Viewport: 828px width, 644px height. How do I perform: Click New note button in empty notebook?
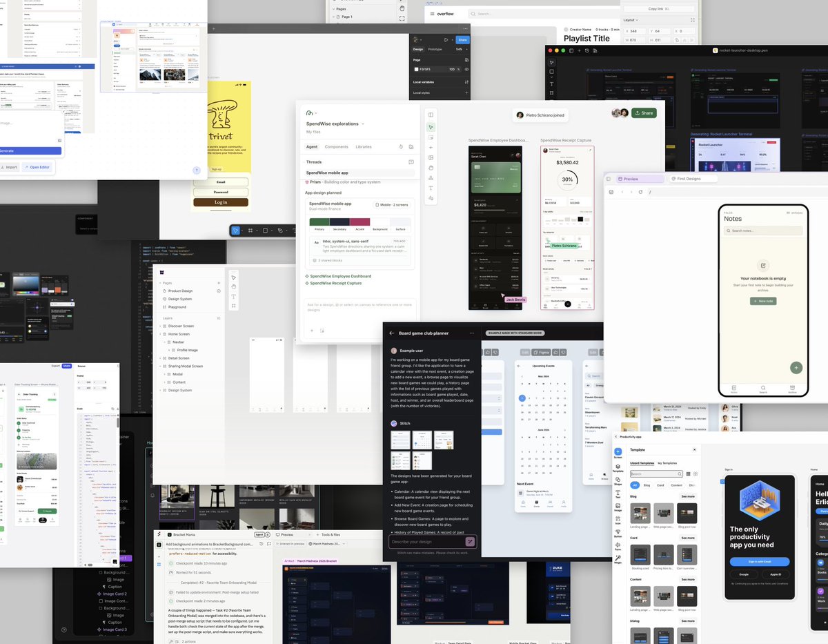(x=763, y=301)
